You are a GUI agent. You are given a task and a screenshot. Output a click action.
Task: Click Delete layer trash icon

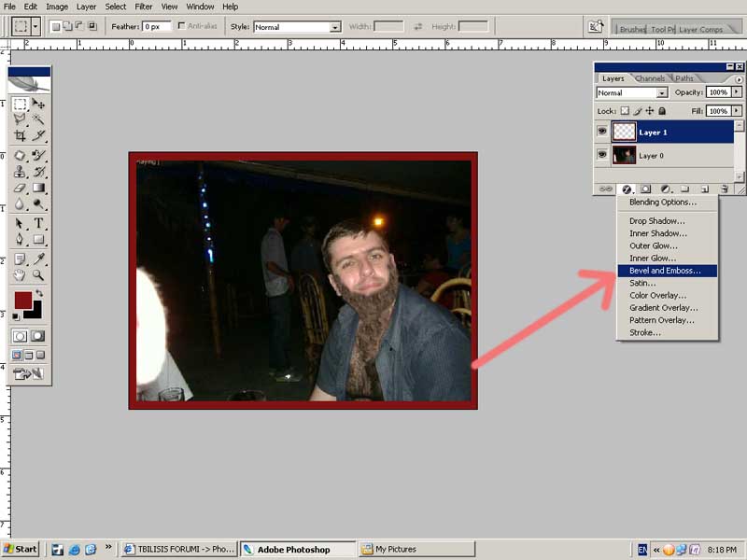(725, 189)
